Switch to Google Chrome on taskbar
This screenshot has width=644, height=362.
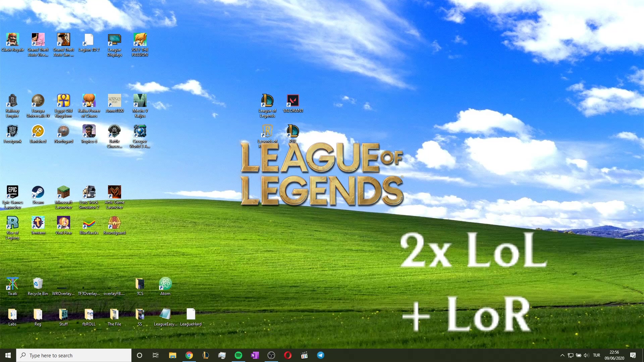click(189, 355)
